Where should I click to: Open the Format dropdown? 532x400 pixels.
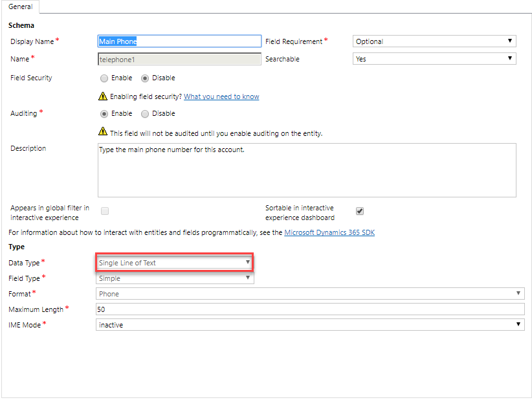point(309,294)
